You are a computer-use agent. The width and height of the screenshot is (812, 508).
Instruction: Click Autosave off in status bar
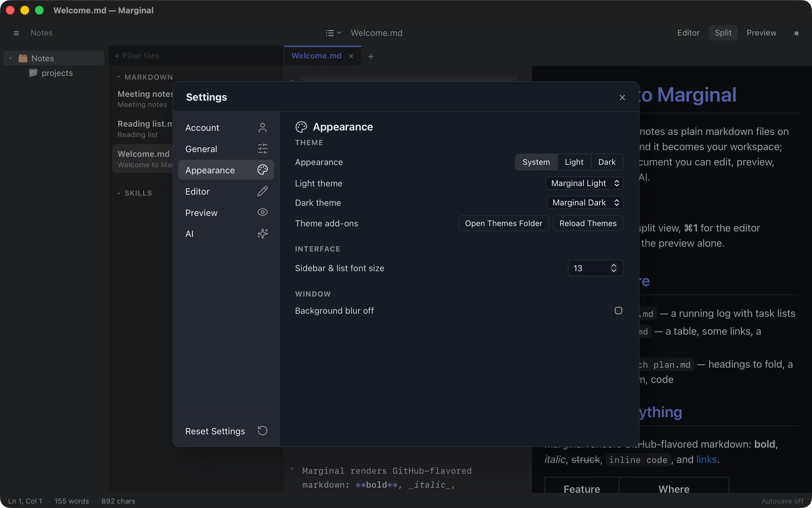[782, 501]
